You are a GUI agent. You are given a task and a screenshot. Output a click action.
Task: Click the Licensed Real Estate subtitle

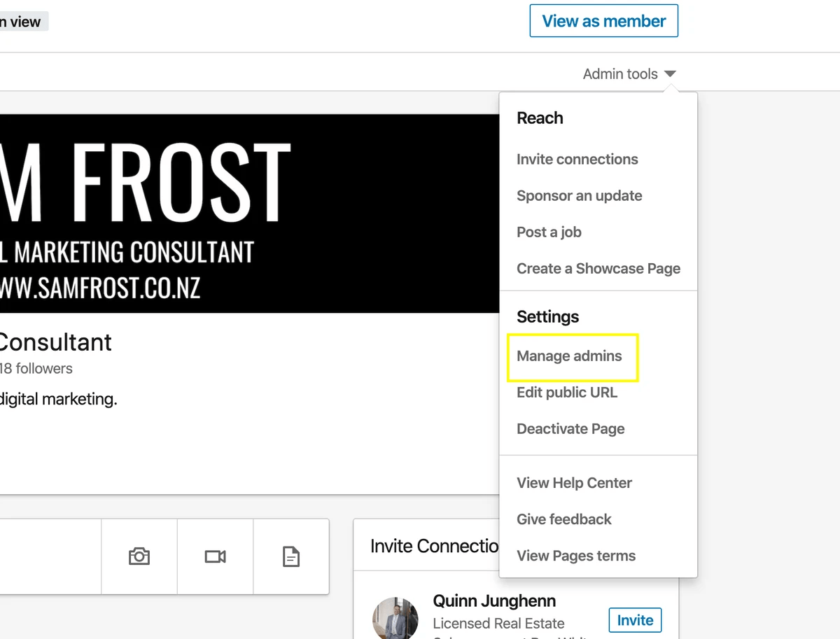(x=498, y=623)
